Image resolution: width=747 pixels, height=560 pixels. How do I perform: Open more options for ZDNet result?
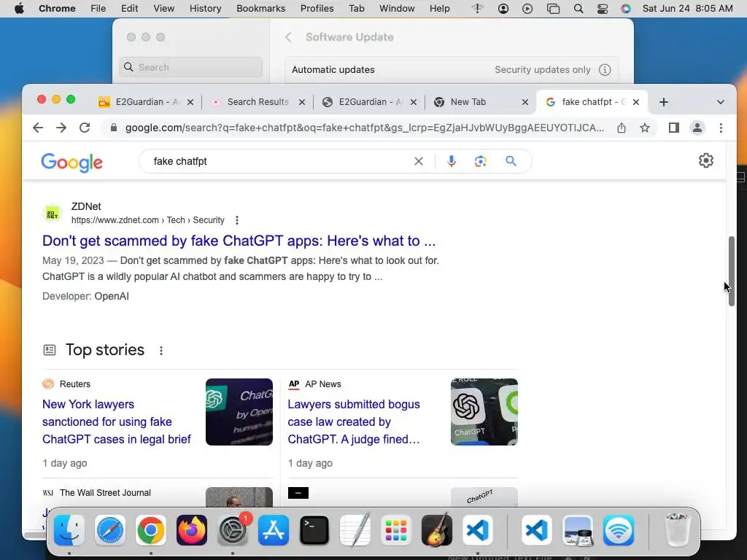coord(237,220)
